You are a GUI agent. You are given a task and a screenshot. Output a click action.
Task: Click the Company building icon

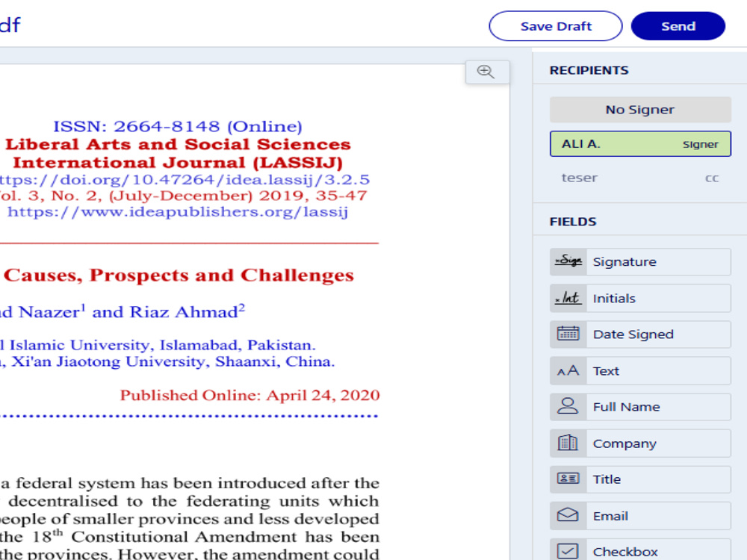(x=568, y=443)
